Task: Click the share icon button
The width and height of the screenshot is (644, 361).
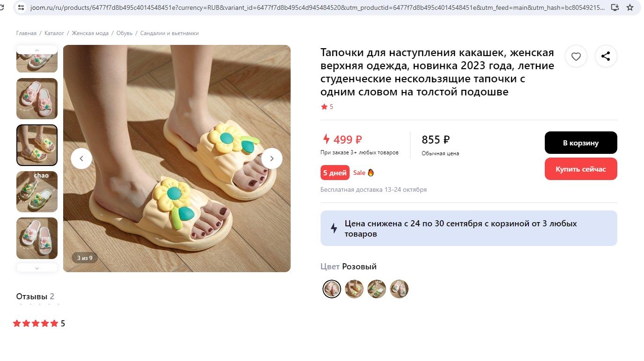Action: (606, 57)
